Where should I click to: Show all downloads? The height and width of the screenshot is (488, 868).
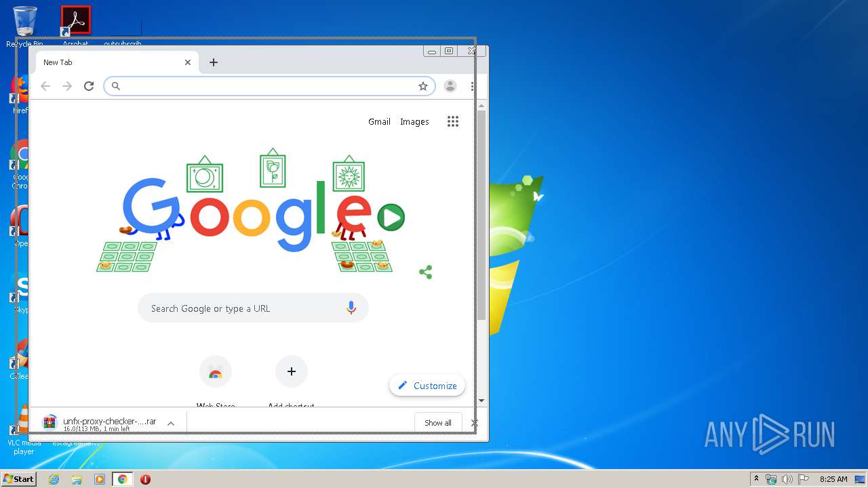438,422
